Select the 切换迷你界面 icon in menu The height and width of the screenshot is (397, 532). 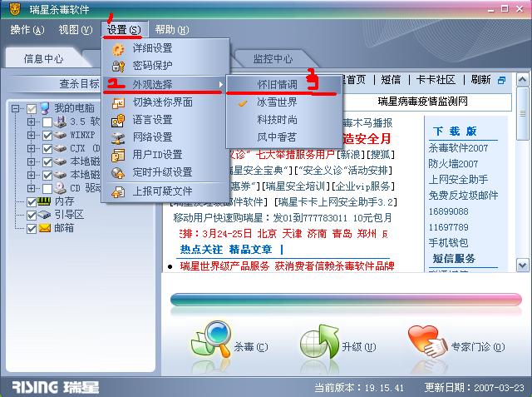[x=118, y=102]
